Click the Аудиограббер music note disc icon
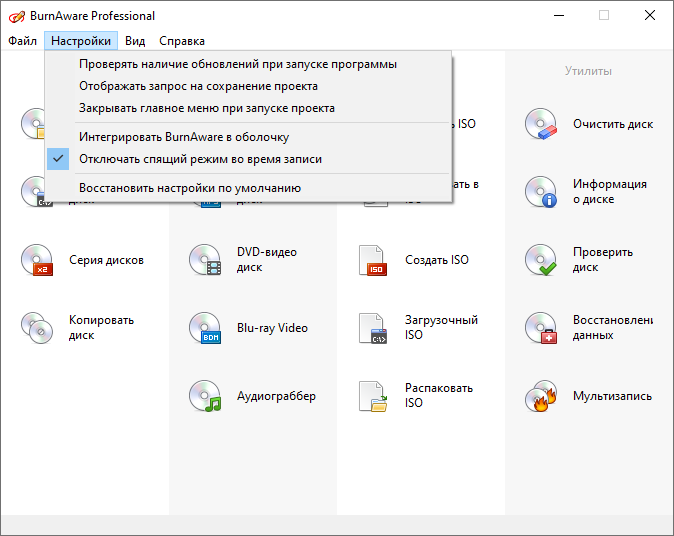 [205, 395]
